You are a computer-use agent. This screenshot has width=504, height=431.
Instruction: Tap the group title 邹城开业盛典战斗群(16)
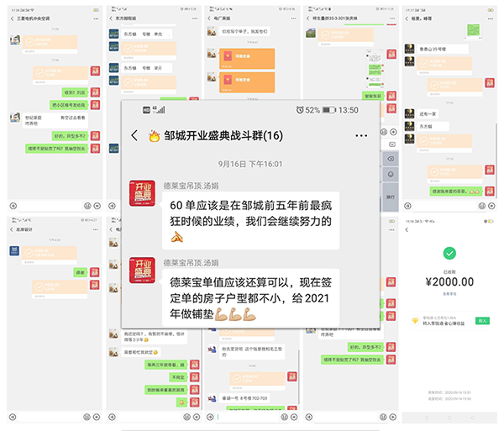coord(223,135)
